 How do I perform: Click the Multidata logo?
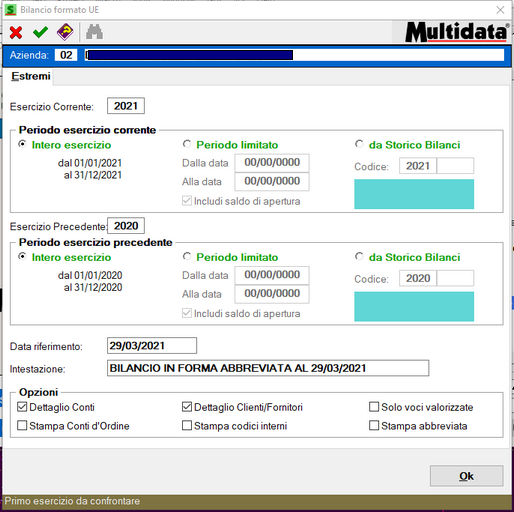[457, 32]
